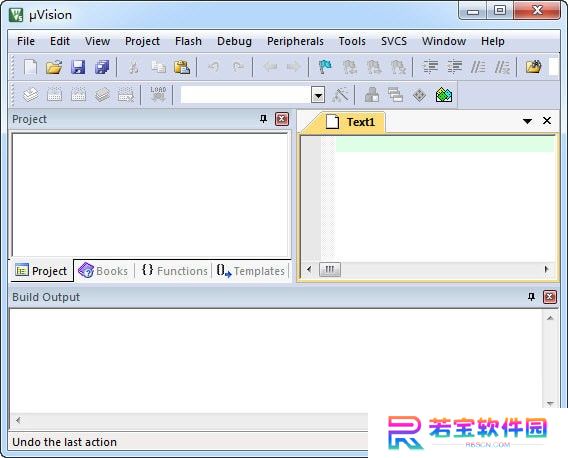Paste from clipboard icon

click(x=182, y=67)
